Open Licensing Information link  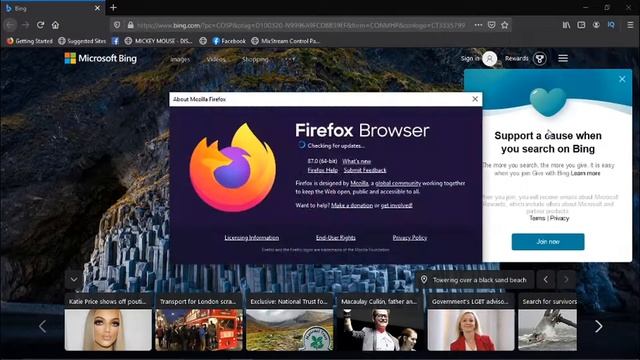pos(252,238)
